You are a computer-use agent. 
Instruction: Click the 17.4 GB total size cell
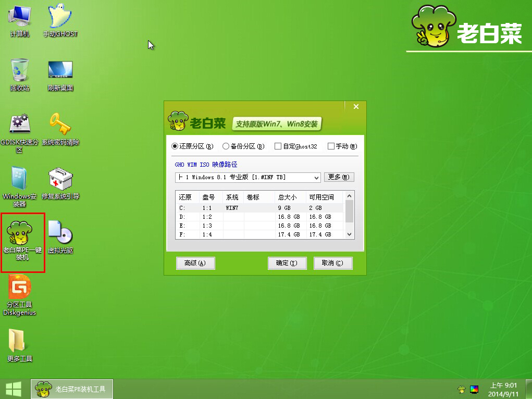[289, 234]
